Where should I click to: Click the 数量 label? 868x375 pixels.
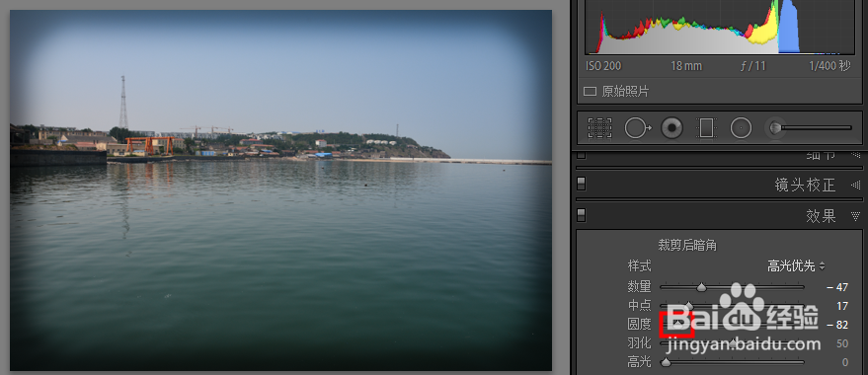click(x=639, y=287)
